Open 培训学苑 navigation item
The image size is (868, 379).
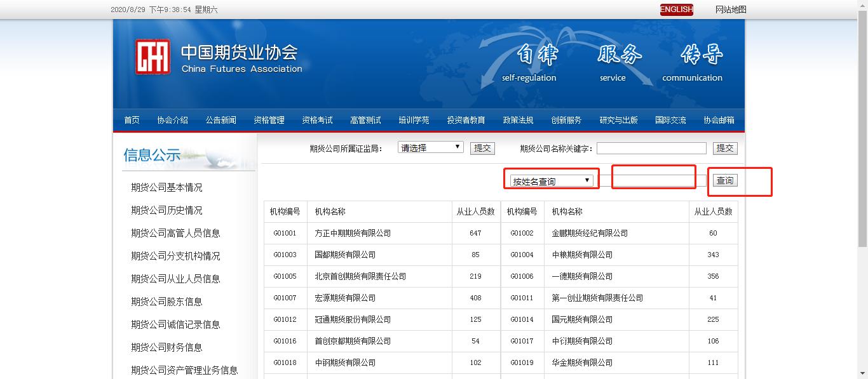pos(414,120)
